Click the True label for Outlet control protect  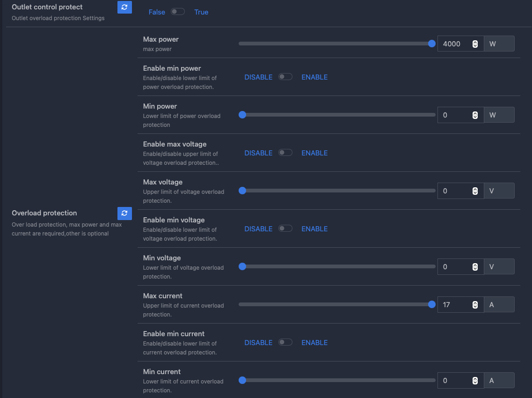(201, 12)
